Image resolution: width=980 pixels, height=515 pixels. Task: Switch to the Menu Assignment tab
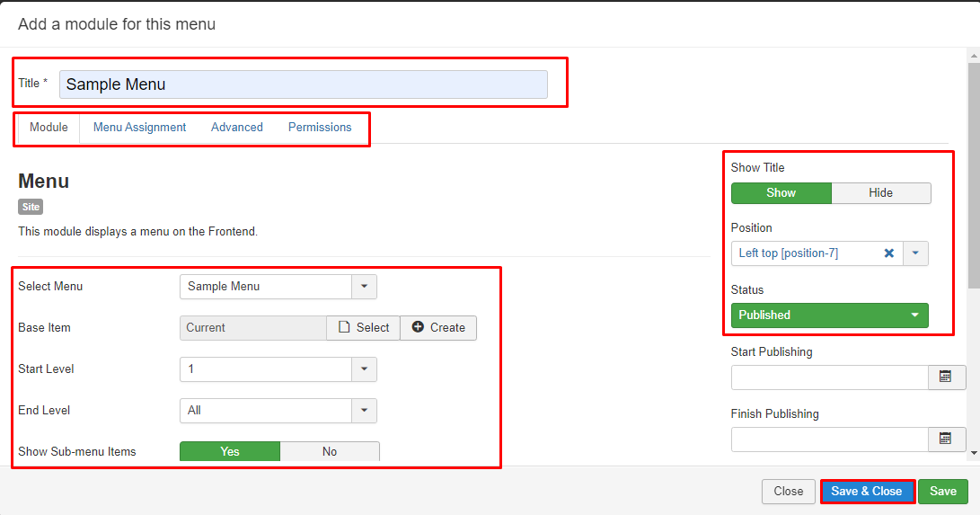coord(139,128)
